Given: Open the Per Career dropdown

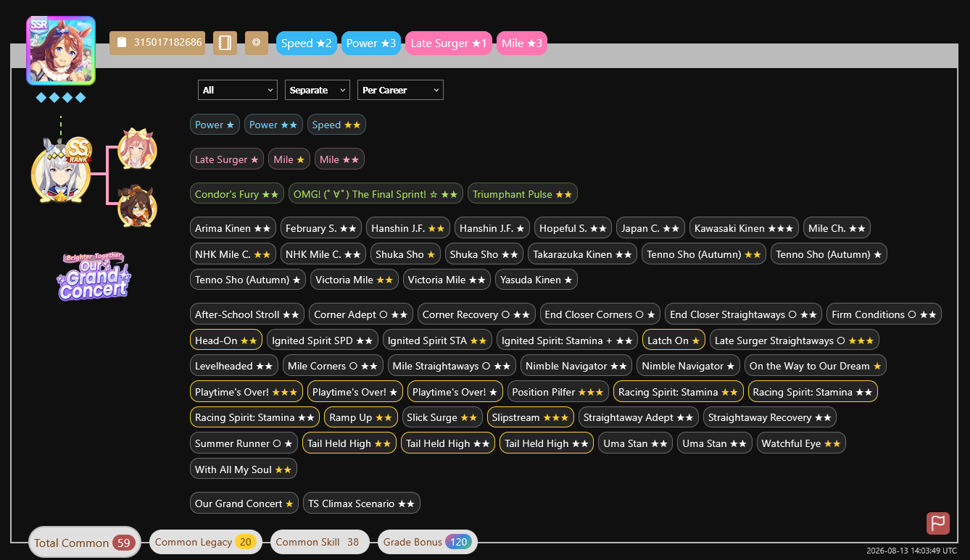Looking at the screenshot, I should pyautogui.click(x=400, y=90).
